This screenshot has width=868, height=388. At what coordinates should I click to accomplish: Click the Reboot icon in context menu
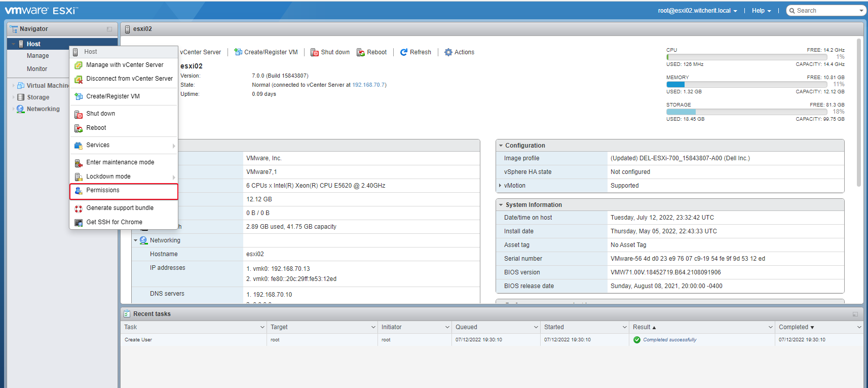click(x=79, y=128)
